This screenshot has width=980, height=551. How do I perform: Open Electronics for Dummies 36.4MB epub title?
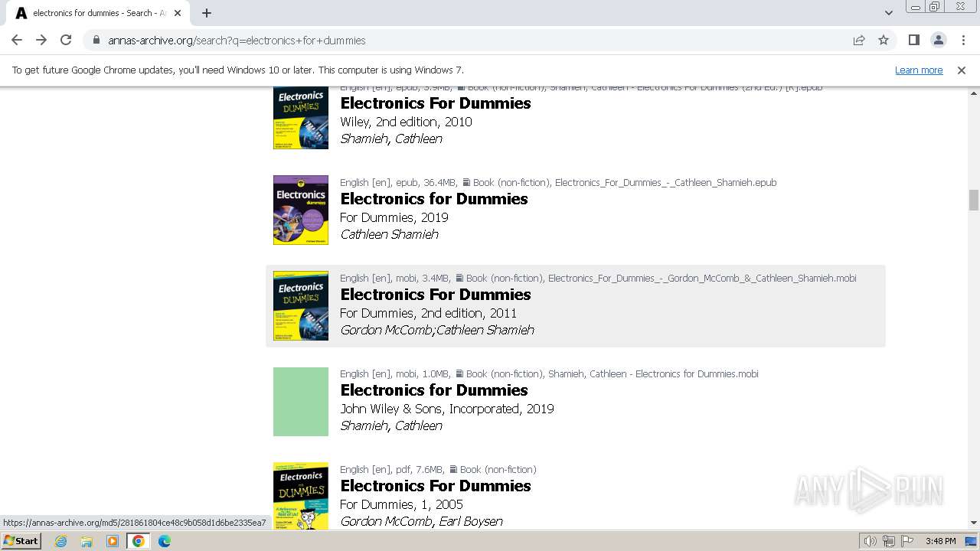point(434,199)
